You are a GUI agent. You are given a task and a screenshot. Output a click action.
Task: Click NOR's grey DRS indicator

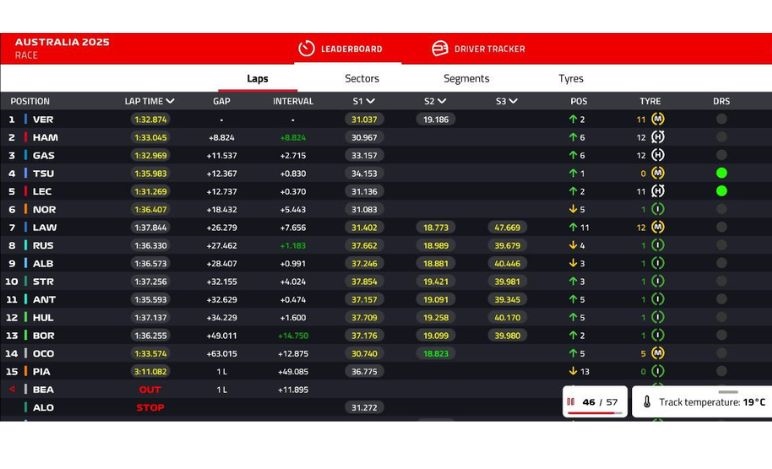click(721, 209)
